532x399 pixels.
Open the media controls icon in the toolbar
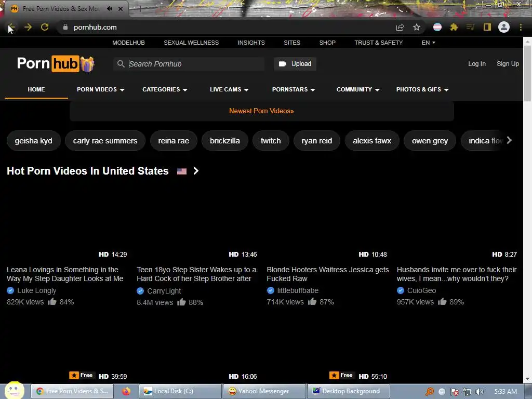pos(470,27)
